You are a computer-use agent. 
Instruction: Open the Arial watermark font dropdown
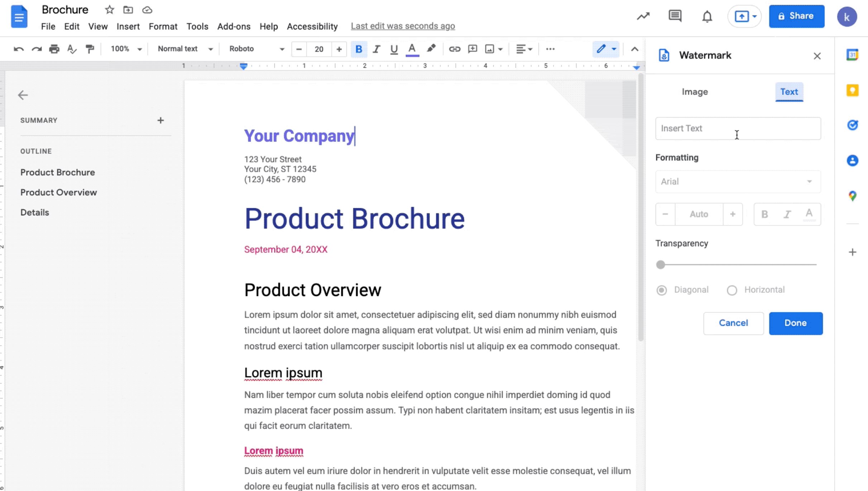click(738, 181)
